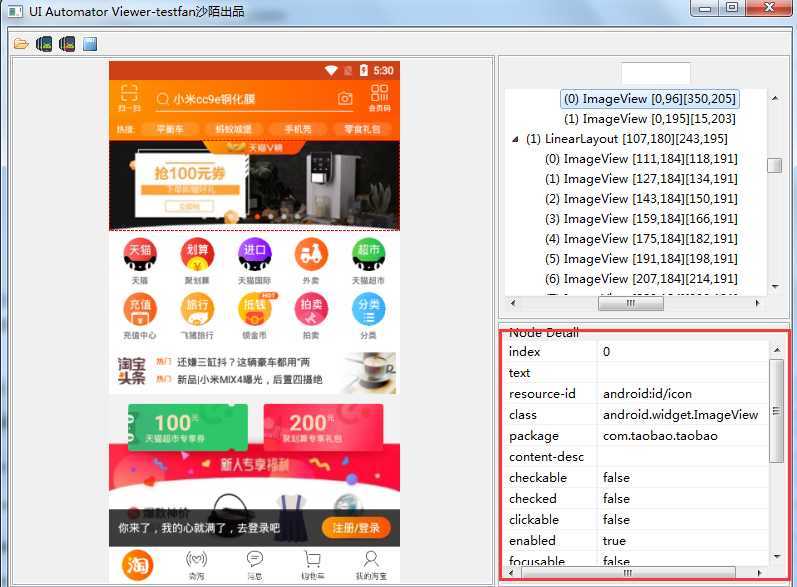Tap the scan icon in Taobao header
The height and width of the screenshot is (587, 797).
pos(129,97)
